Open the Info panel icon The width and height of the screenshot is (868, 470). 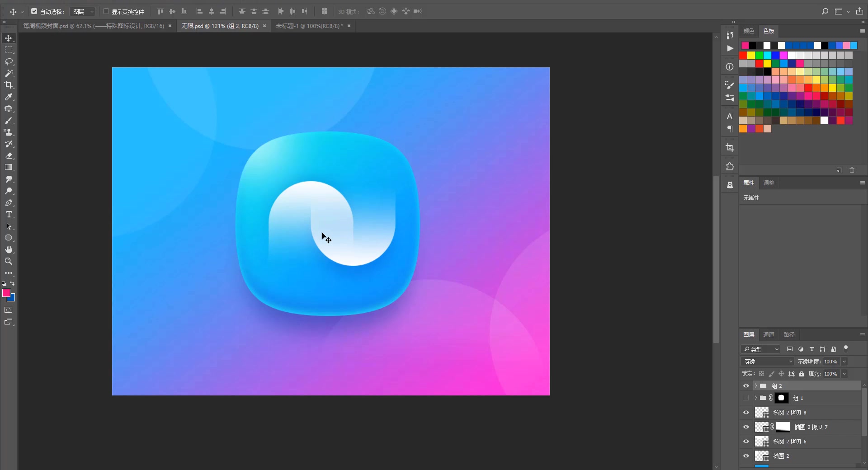pyautogui.click(x=730, y=66)
